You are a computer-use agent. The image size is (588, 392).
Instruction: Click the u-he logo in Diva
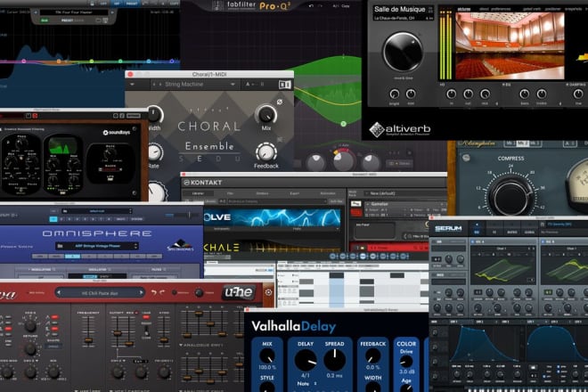pyautogui.click(x=239, y=292)
